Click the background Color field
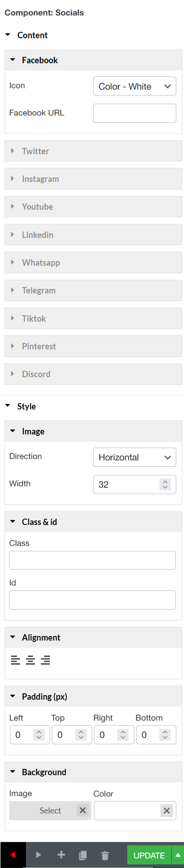 pyautogui.click(x=128, y=811)
